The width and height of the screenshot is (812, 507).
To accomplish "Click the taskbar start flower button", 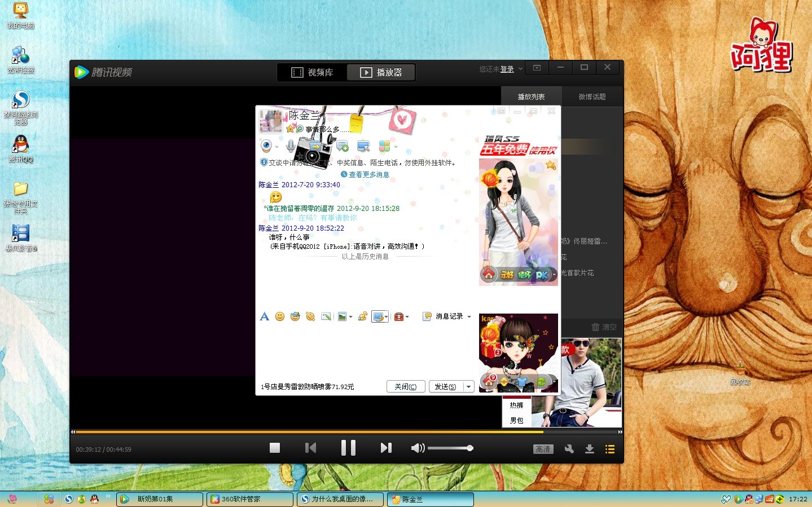I will coord(12,499).
